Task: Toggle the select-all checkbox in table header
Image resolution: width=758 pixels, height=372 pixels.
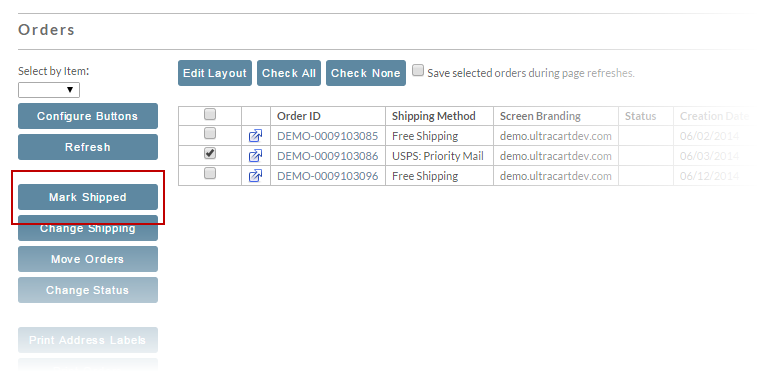Action: pyautogui.click(x=210, y=114)
